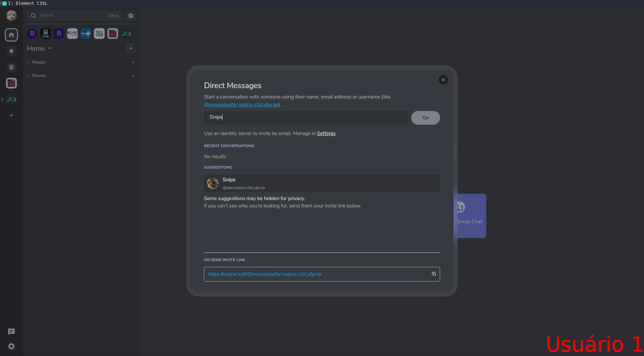Open the Settings link in dialog
The height and width of the screenshot is (356, 644).
click(326, 133)
